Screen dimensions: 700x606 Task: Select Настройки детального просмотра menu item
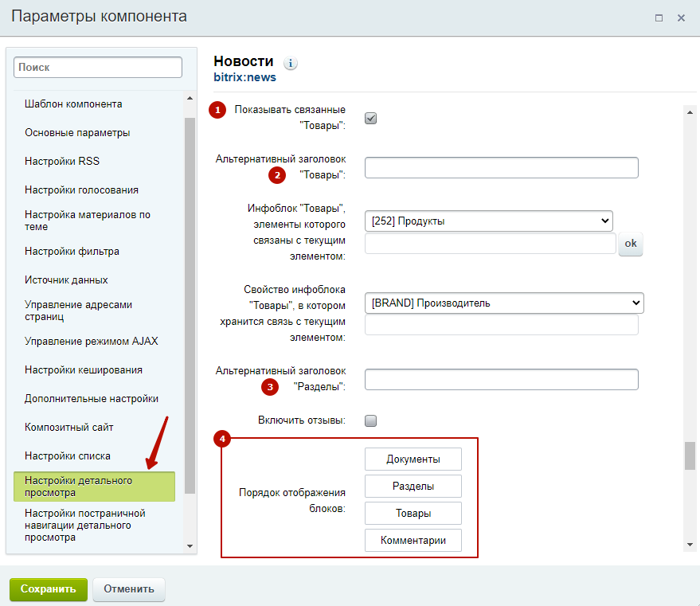click(94, 487)
